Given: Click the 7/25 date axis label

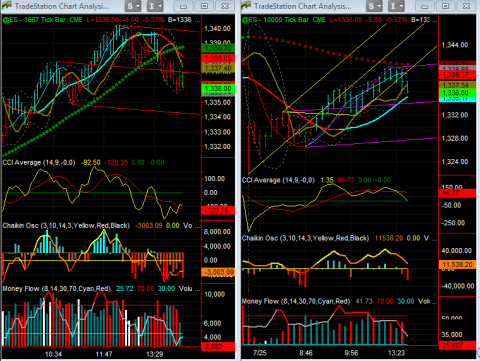Looking at the screenshot, I should [260, 353].
